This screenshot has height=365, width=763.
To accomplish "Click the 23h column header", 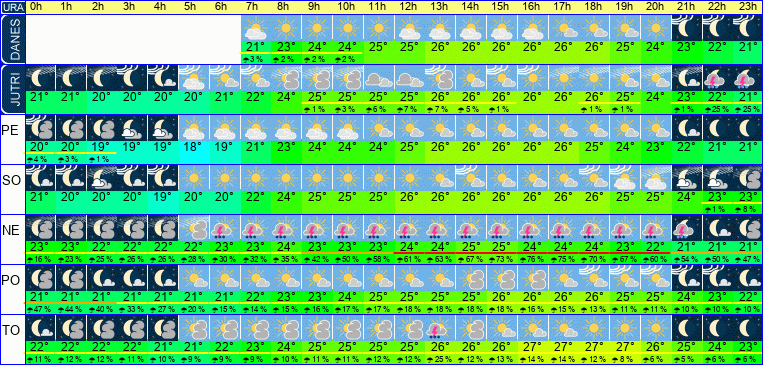I will point(747,7).
